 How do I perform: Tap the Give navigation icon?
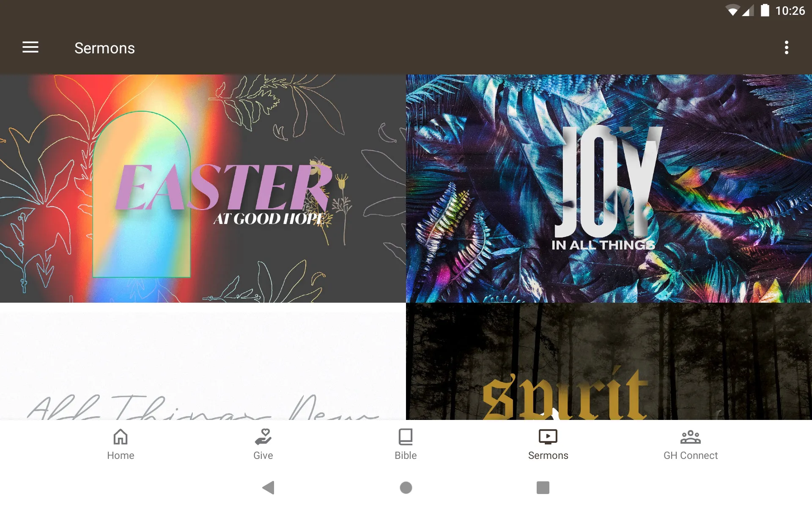tap(263, 444)
